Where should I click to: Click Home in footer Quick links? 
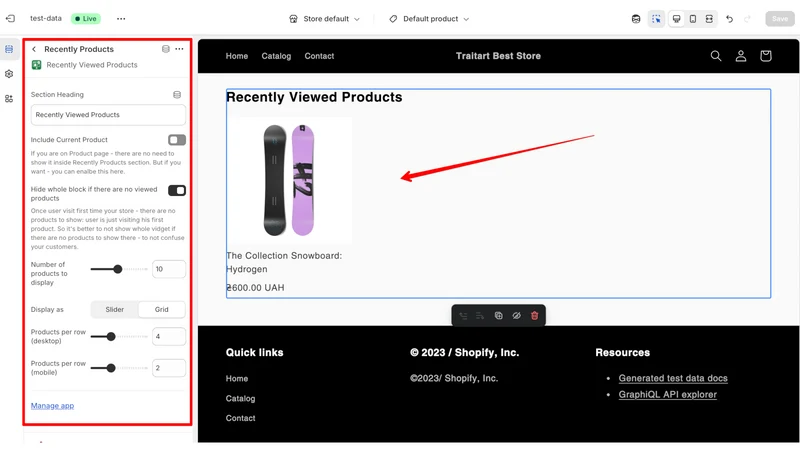click(x=237, y=379)
